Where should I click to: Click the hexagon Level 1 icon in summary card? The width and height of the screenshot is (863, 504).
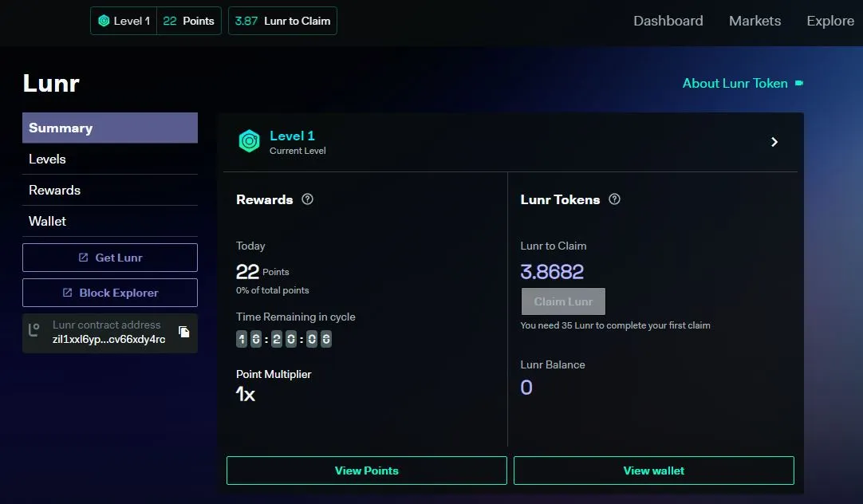249,141
